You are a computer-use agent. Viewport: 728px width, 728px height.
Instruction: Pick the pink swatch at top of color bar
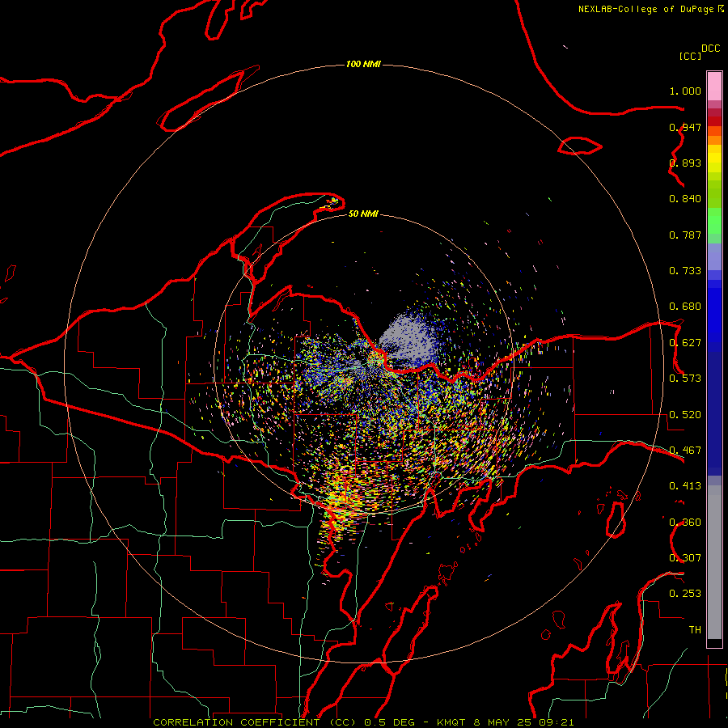[x=714, y=86]
